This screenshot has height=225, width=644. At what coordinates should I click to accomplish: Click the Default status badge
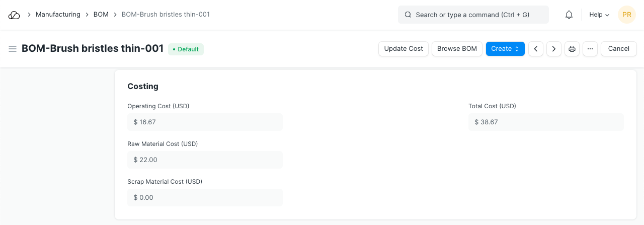(186, 49)
